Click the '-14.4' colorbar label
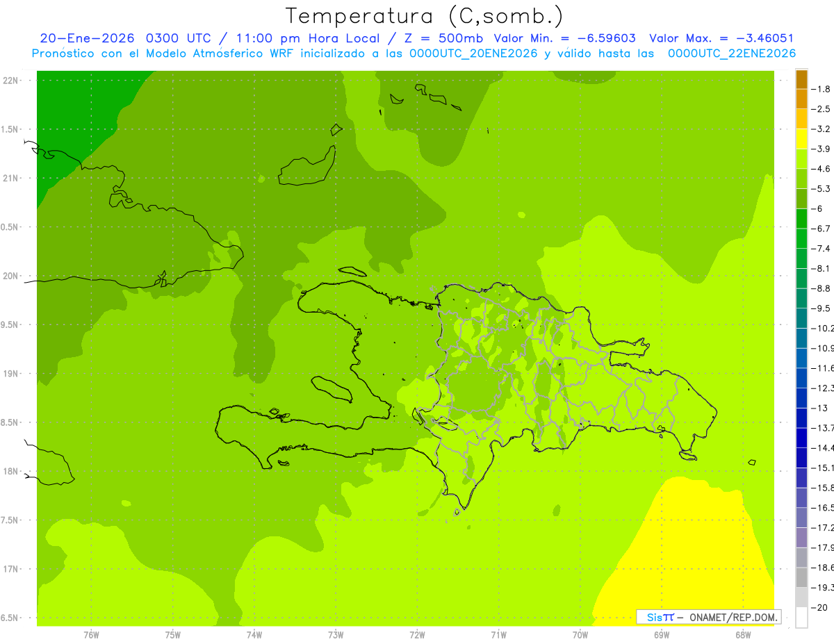Image resolution: width=834 pixels, height=644 pixels. pos(823,447)
